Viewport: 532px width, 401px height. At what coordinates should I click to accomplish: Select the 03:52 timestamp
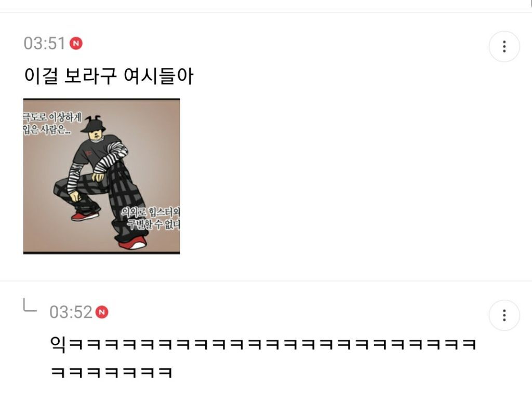pyautogui.click(x=71, y=312)
